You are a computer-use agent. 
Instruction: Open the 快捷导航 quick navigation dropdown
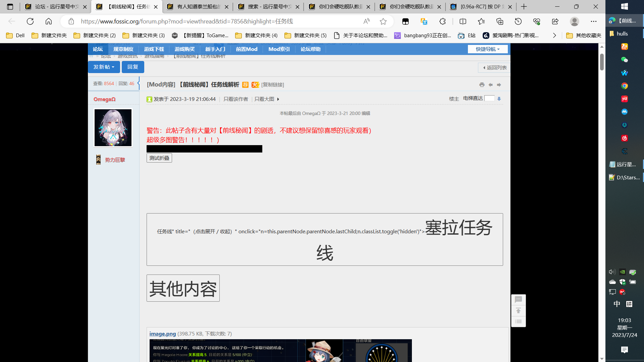(487, 49)
